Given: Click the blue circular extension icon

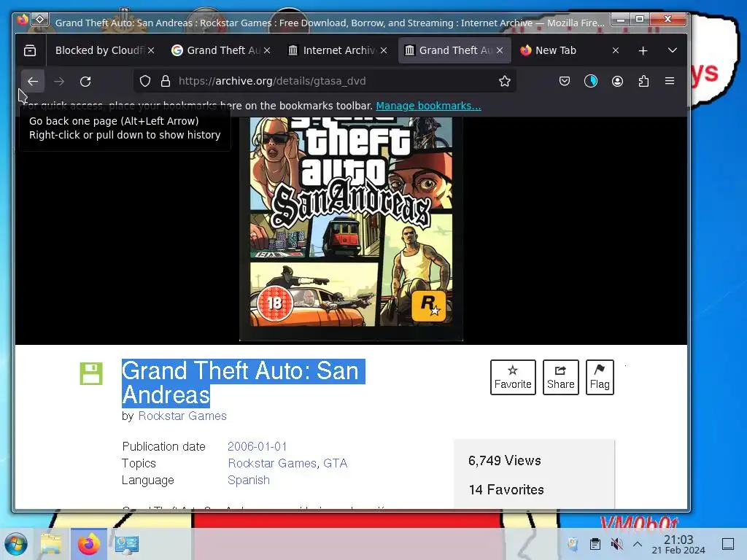Looking at the screenshot, I should [591, 82].
